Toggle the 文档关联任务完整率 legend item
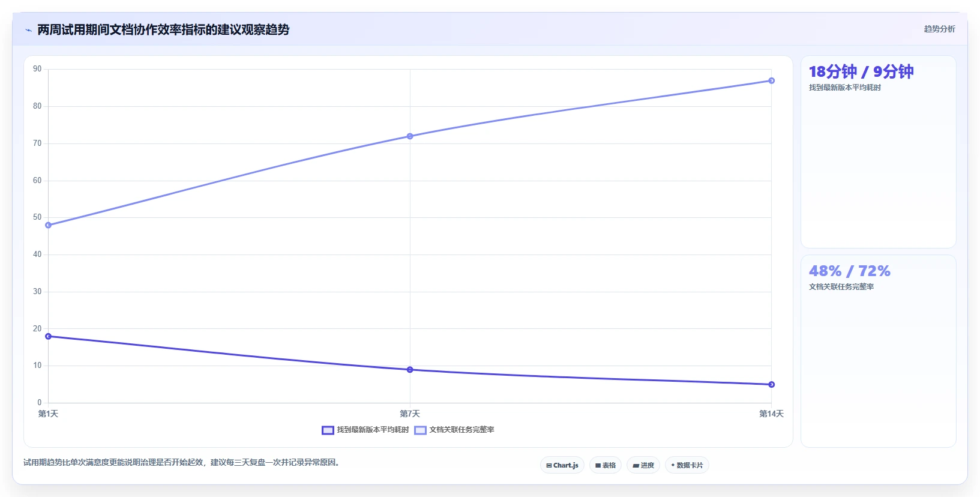This screenshot has height=497, width=980. coord(454,430)
